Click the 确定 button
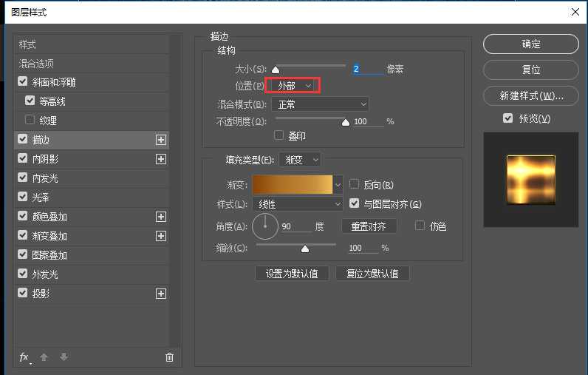This screenshot has height=375, width=588. [530, 44]
